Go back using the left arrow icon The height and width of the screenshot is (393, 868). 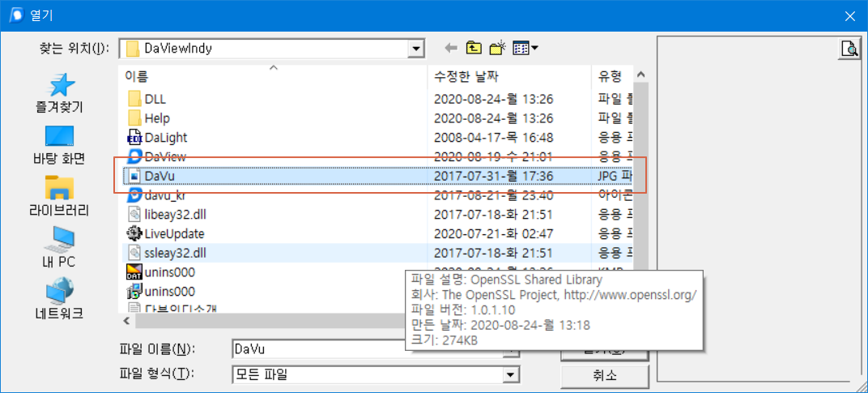(x=451, y=49)
